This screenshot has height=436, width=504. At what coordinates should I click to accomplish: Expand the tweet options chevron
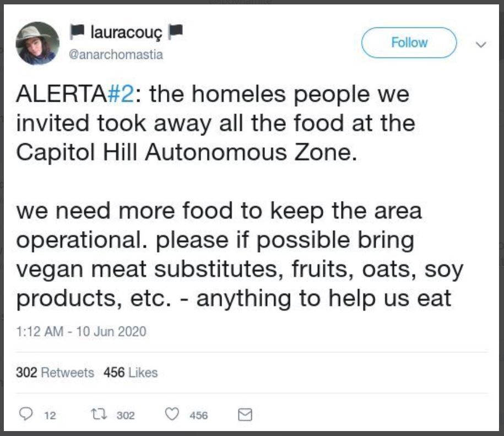coord(480,43)
